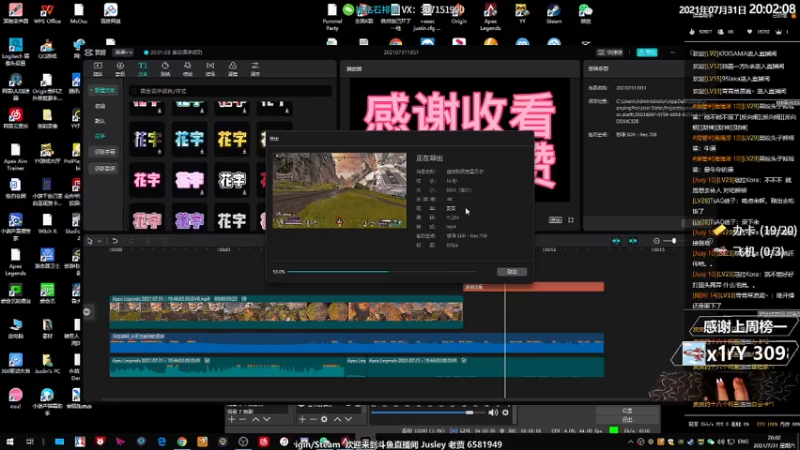Toggle the check icon on the first green audio clip
Image resolution: width=800 pixels, height=450 pixels.
pos(207,360)
